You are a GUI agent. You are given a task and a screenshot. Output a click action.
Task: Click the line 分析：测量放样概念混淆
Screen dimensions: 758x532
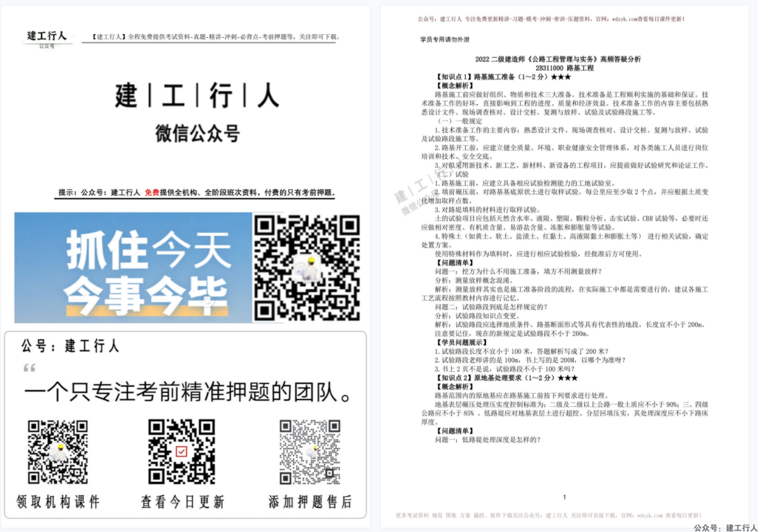474,281
